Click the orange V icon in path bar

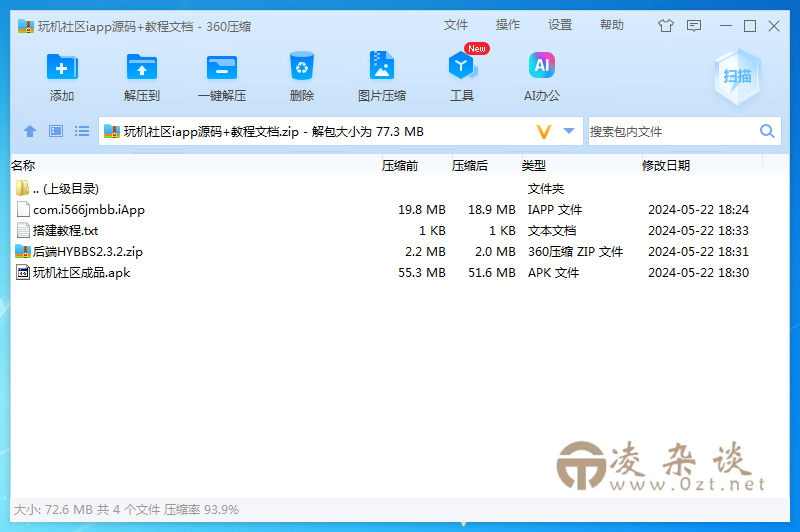tap(544, 132)
